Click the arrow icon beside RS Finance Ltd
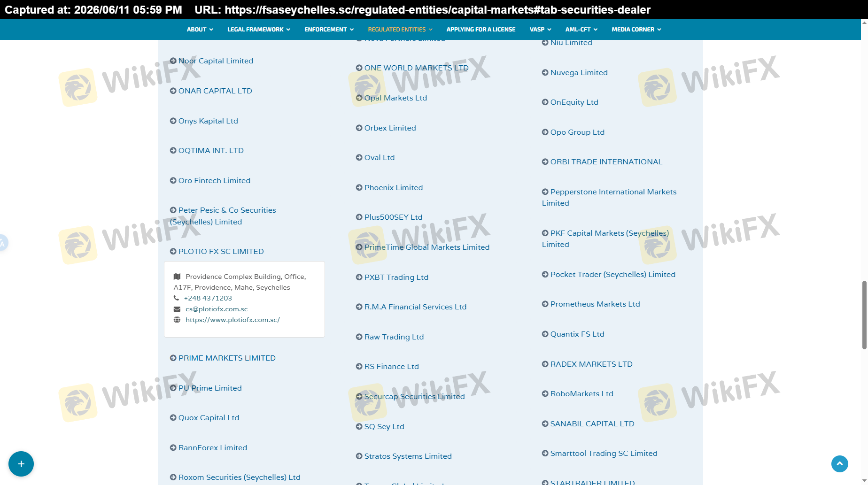Image resolution: width=868 pixels, height=485 pixels. tap(359, 367)
